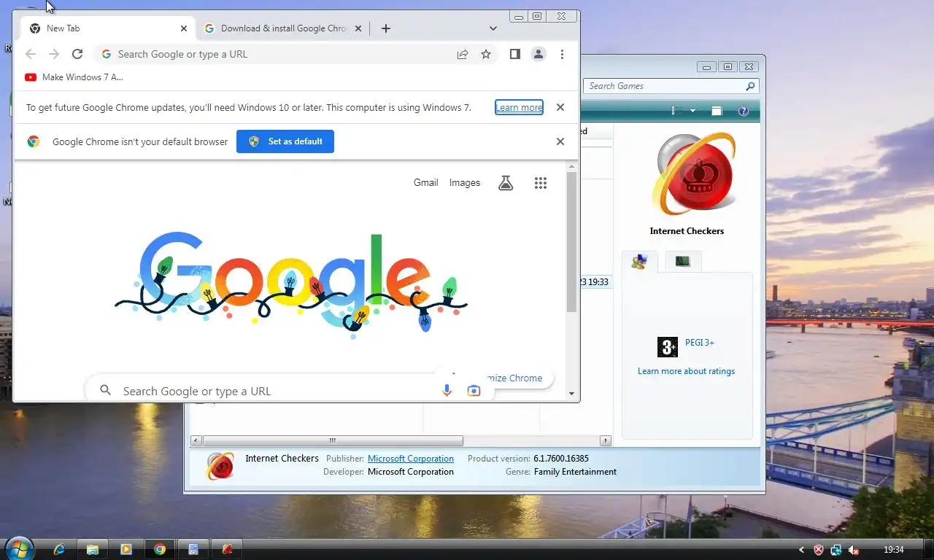Open a new Chrome tab with plus
The width and height of the screenshot is (934, 560).
pos(386,28)
